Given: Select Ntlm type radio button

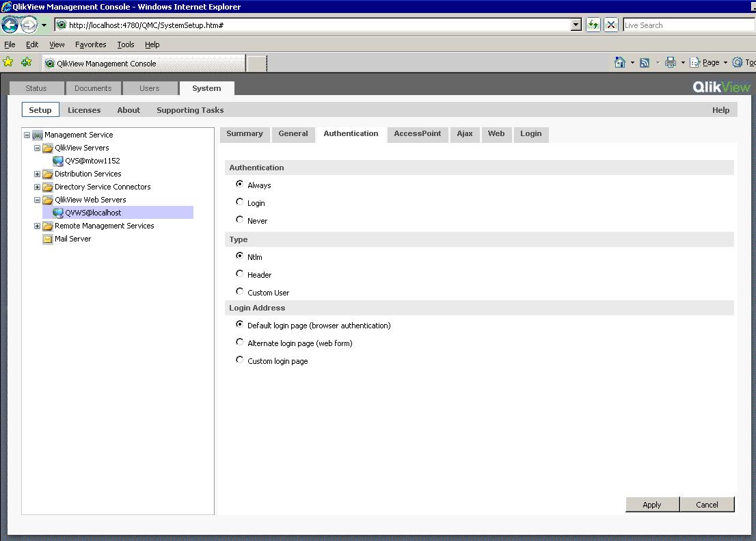Looking at the screenshot, I should click(240, 256).
